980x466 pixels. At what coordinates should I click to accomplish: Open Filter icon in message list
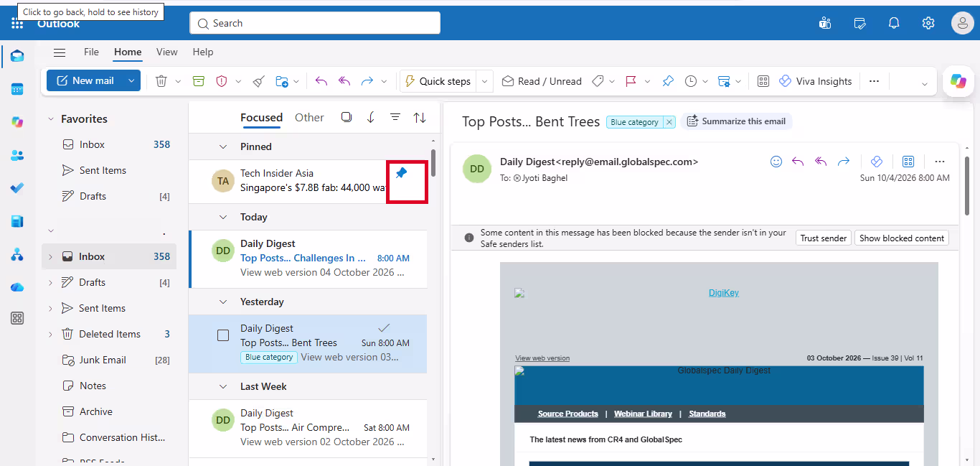(x=395, y=117)
